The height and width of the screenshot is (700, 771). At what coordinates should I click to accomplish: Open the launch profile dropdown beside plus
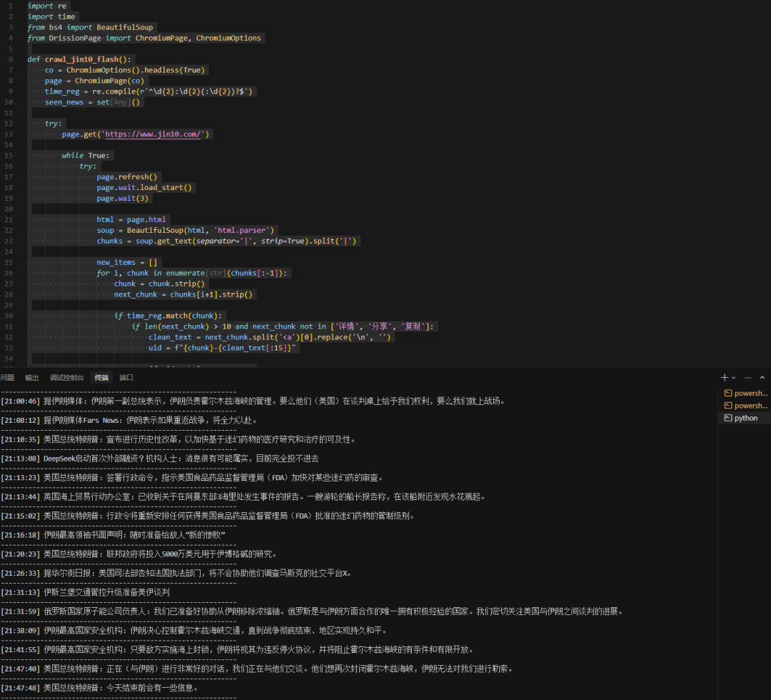[x=734, y=378]
